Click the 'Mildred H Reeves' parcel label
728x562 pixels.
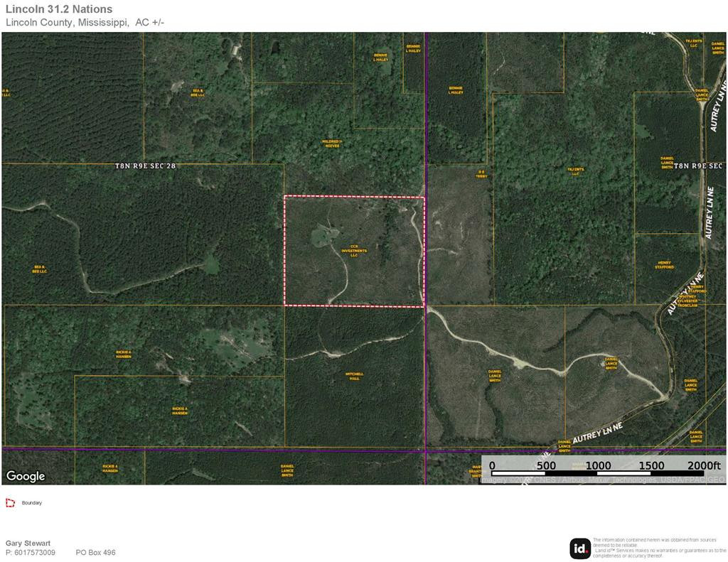click(332, 144)
